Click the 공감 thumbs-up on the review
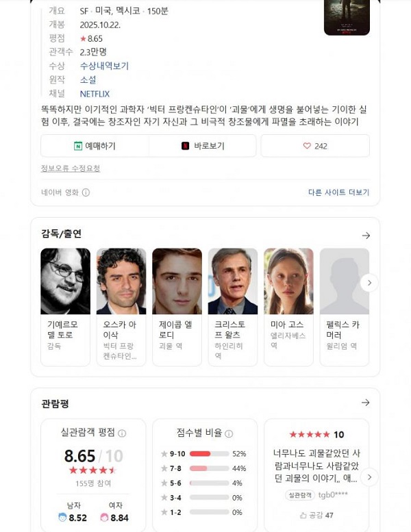The height and width of the screenshot is (532, 411). click(316, 515)
